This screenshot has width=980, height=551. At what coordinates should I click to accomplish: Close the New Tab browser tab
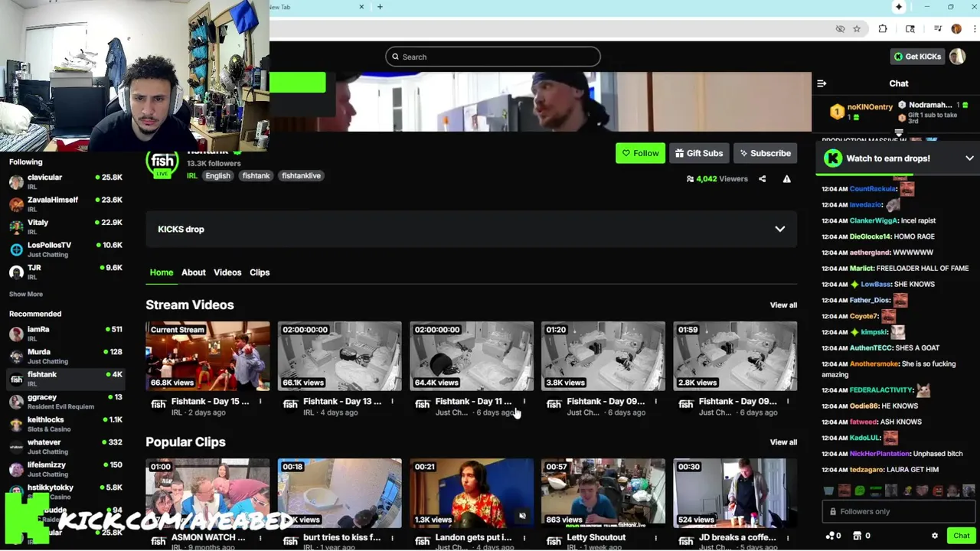tap(361, 7)
